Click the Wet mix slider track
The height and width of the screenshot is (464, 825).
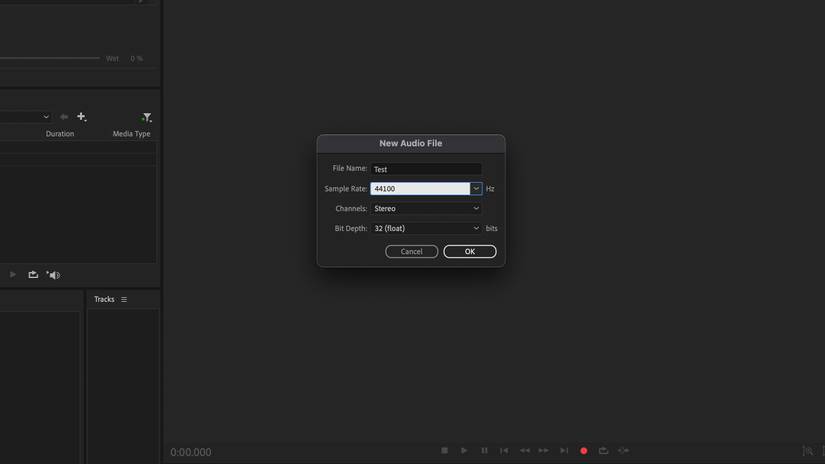point(50,58)
